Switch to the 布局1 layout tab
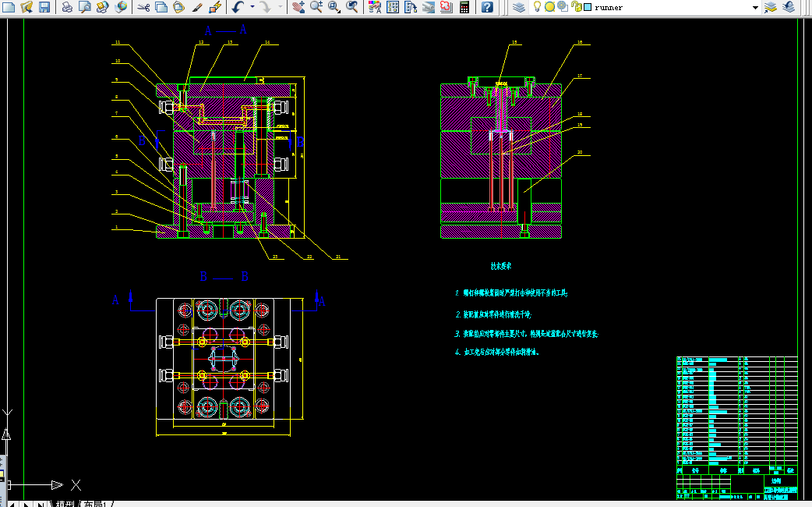Screen dimensions: 812x507 (x=96, y=503)
